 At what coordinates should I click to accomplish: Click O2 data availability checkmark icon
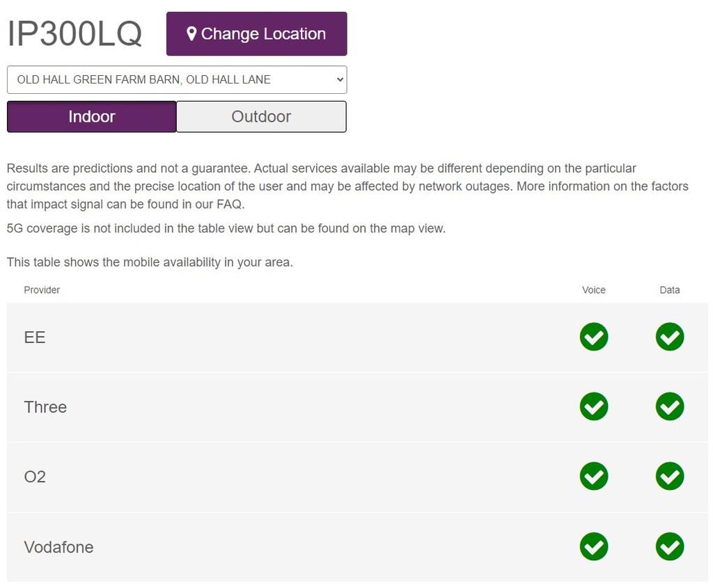[x=669, y=476]
